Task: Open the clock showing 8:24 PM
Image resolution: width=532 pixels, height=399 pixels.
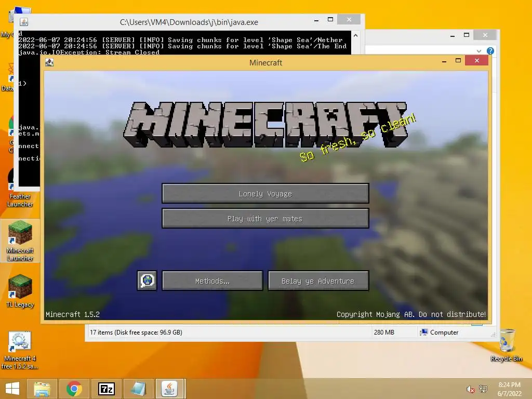Action: pyautogui.click(x=509, y=389)
